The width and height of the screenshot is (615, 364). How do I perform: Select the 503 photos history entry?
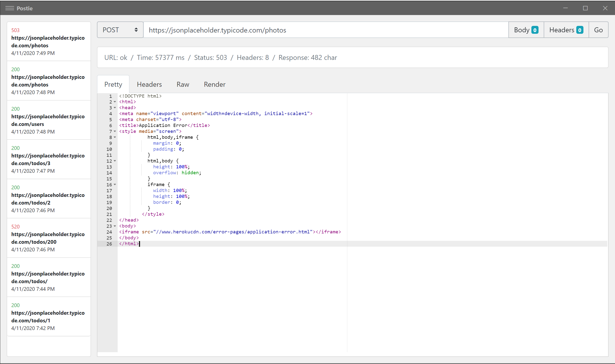click(x=49, y=41)
